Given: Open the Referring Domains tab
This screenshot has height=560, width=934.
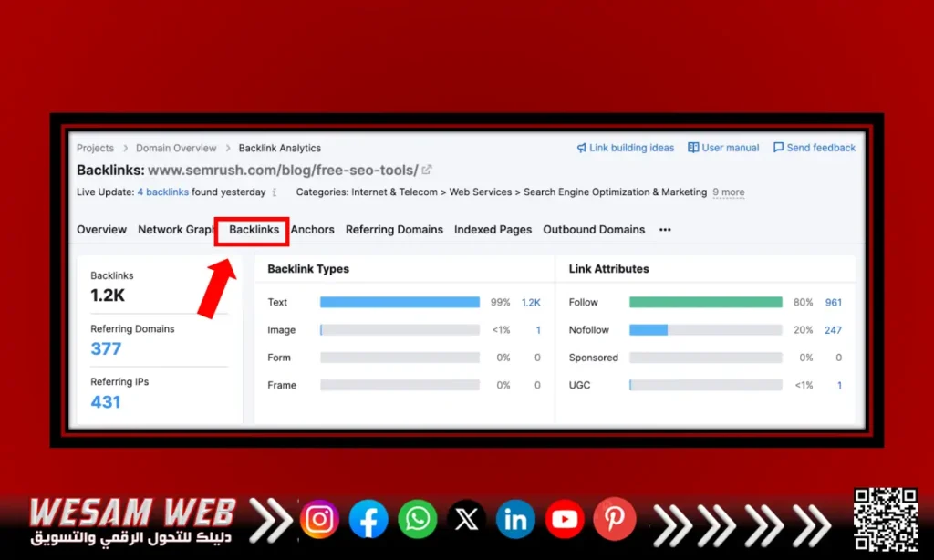Looking at the screenshot, I should (394, 230).
